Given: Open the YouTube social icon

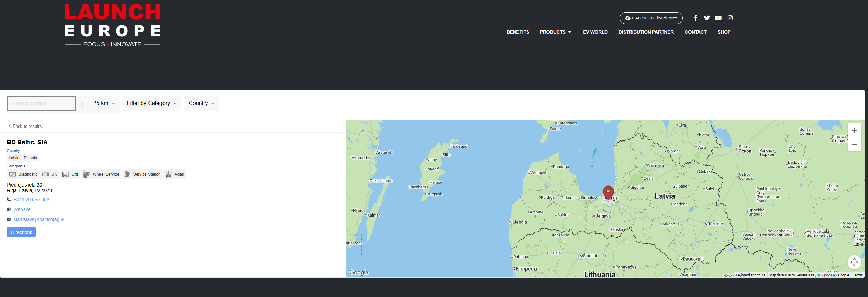Looking at the screenshot, I should click(718, 18).
